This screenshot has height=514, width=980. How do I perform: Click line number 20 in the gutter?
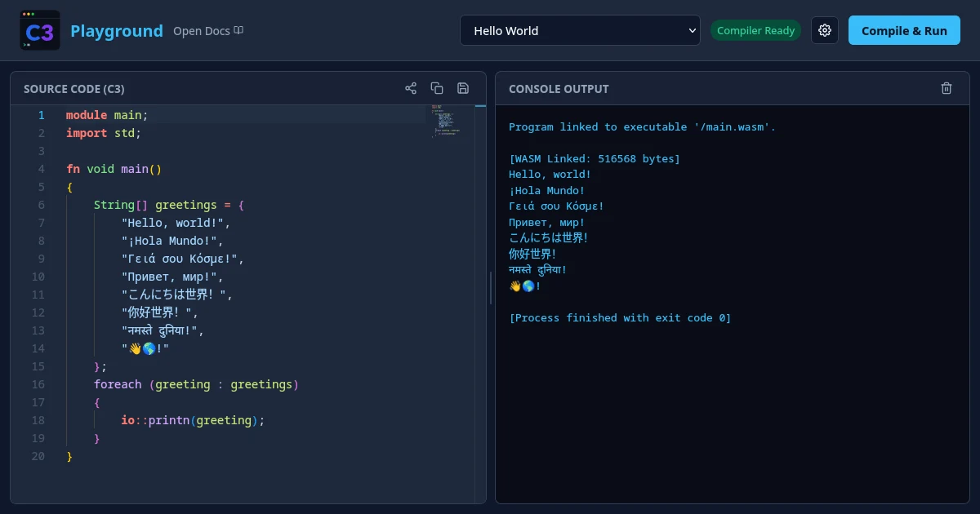tap(38, 456)
